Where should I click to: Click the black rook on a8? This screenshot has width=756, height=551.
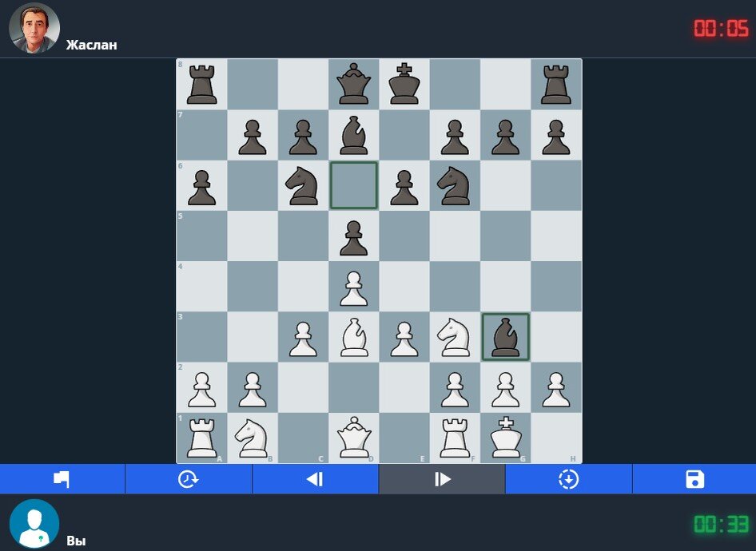click(201, 85)
